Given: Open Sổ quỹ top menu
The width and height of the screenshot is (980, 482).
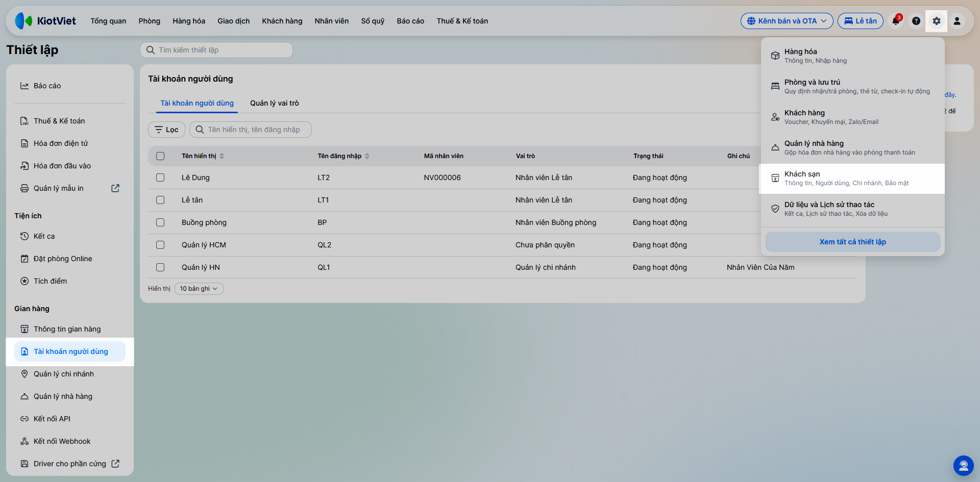Looking at the screenshot, I should (373, 21).
